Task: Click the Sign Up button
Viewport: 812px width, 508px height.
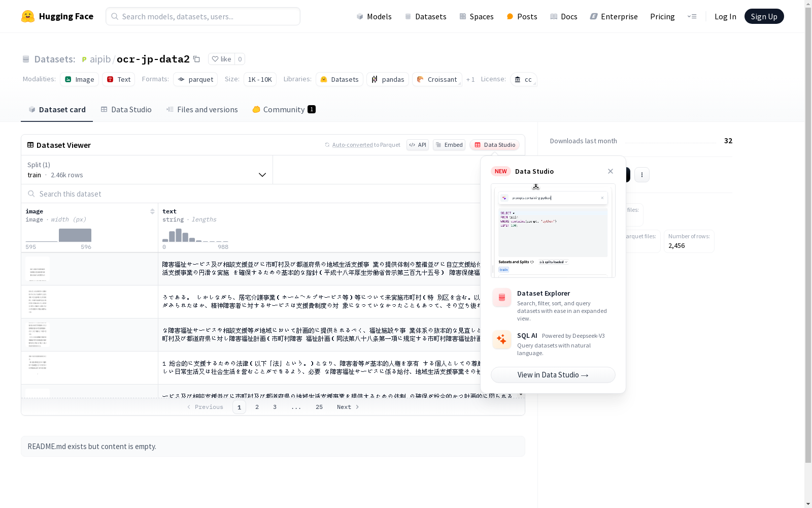Action: coord(764,16)
